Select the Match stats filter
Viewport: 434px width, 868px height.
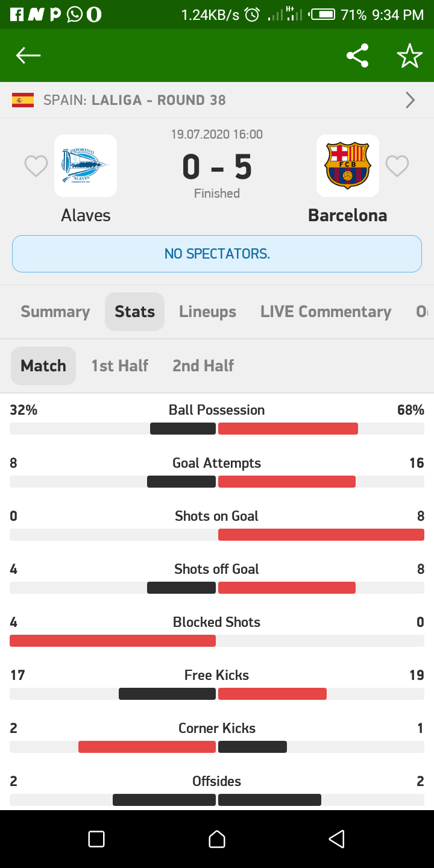[x=43, y=366]
